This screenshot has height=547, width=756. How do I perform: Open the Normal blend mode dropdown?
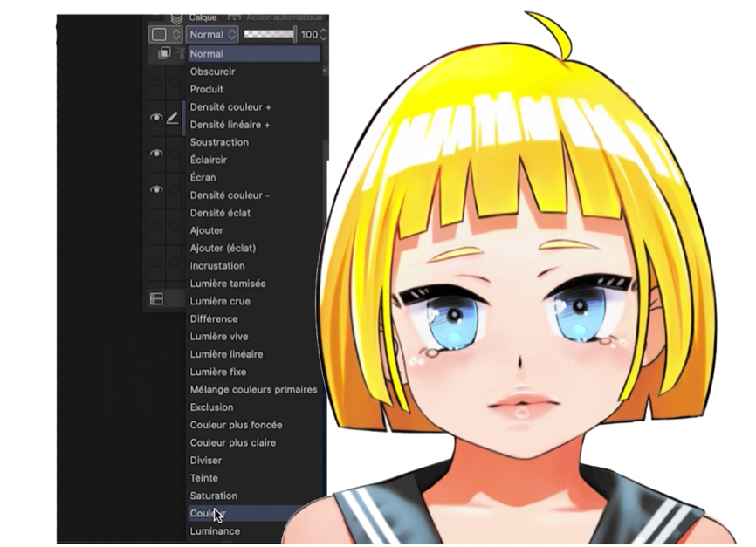[211, 35]
